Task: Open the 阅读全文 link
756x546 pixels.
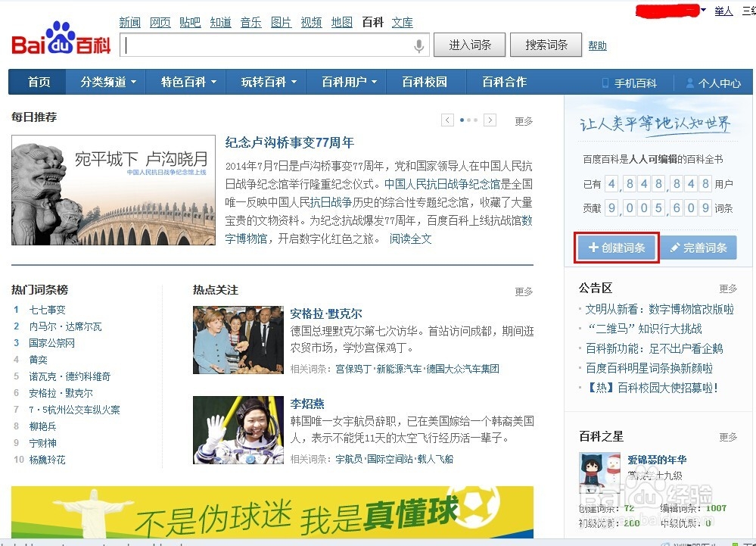Action: pyautogui.click(x=409, y=238)
